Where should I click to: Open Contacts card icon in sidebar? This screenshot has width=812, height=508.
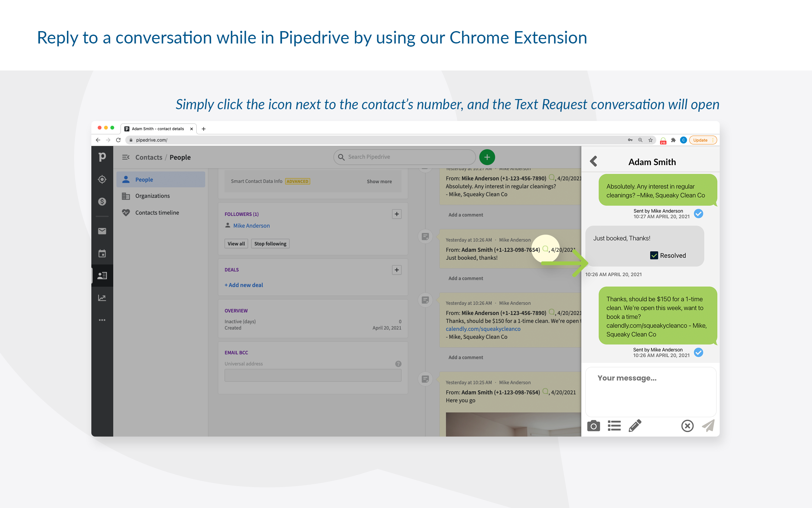pyautogui.click(x=102, y=276)
